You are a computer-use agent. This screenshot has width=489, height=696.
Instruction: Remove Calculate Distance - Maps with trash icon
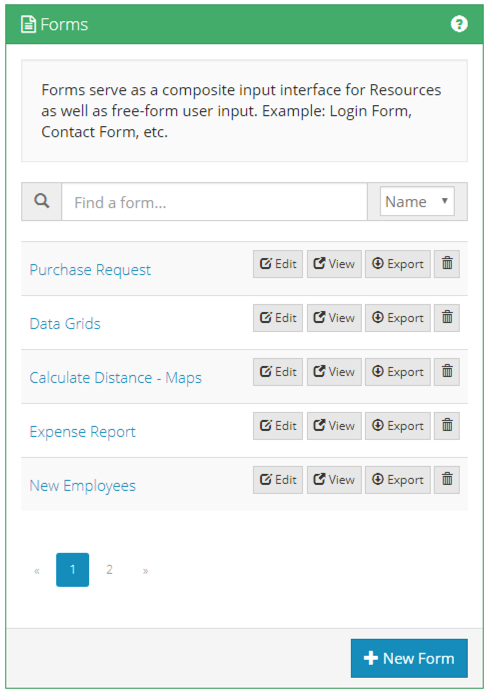click(447, 372)
